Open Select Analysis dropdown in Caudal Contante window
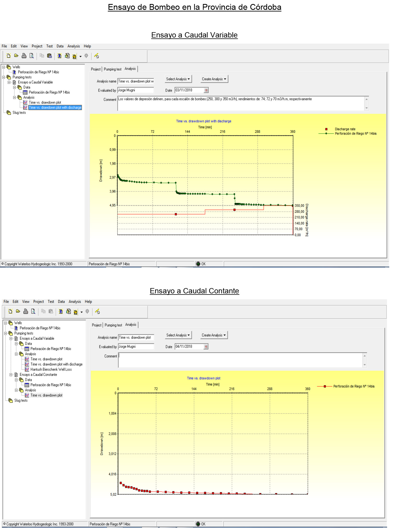 (178, 335)
